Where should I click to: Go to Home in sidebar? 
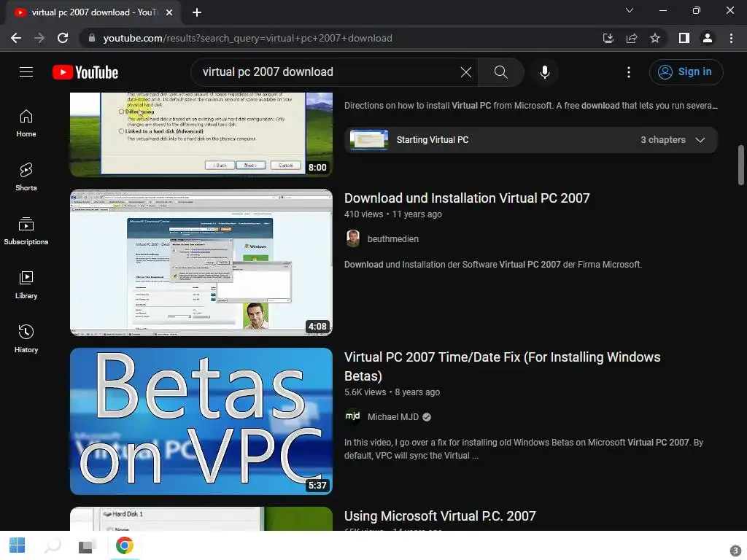coord(26,123)
